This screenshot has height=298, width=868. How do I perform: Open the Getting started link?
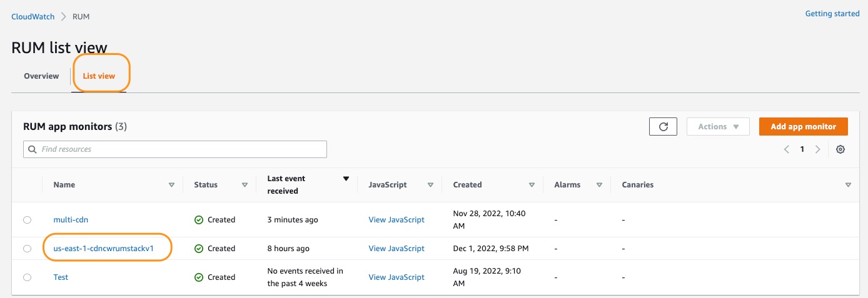pos(832,14)
